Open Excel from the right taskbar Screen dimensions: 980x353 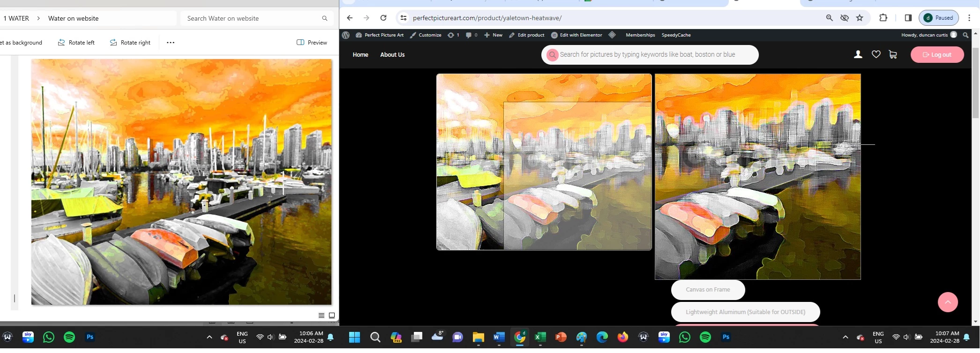click(540, 337)
